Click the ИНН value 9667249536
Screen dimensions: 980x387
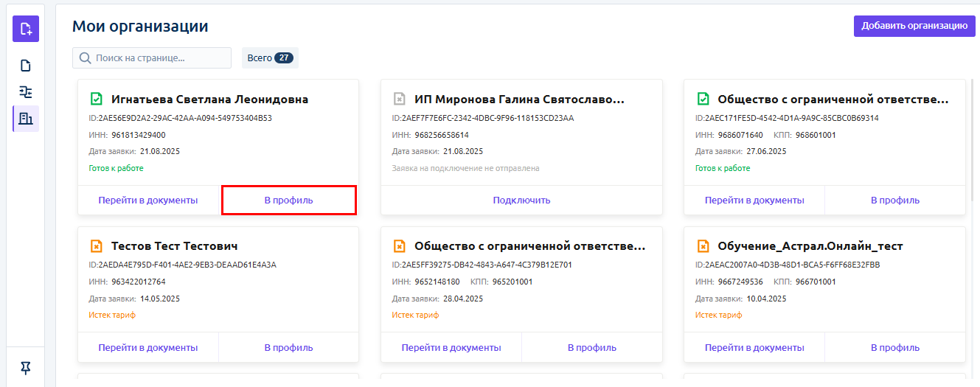tap(740, 282)
